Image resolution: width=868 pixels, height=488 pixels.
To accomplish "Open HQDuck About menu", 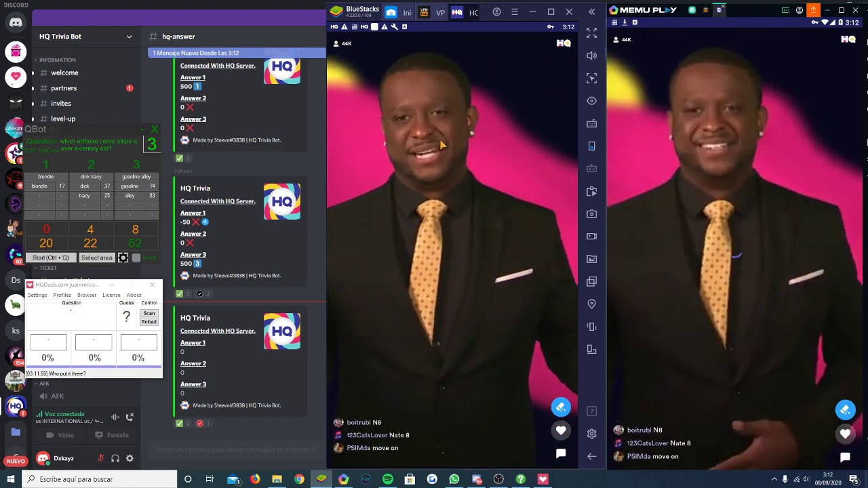I will [x=134, y=295].
